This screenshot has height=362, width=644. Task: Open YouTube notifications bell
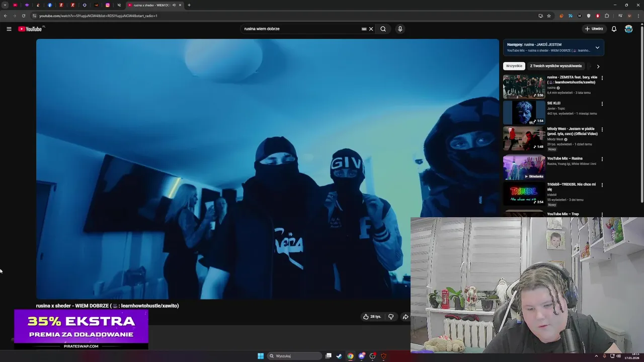click(x=614, y=29)
